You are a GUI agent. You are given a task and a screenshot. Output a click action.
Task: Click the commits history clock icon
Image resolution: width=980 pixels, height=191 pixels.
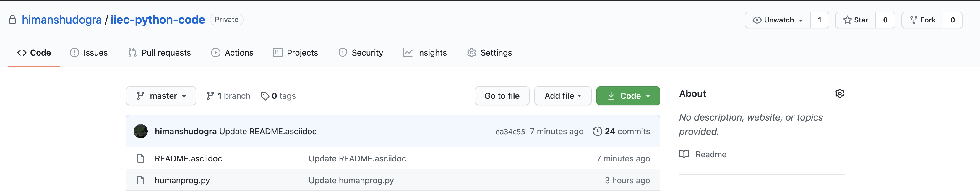tap(597, 131)
